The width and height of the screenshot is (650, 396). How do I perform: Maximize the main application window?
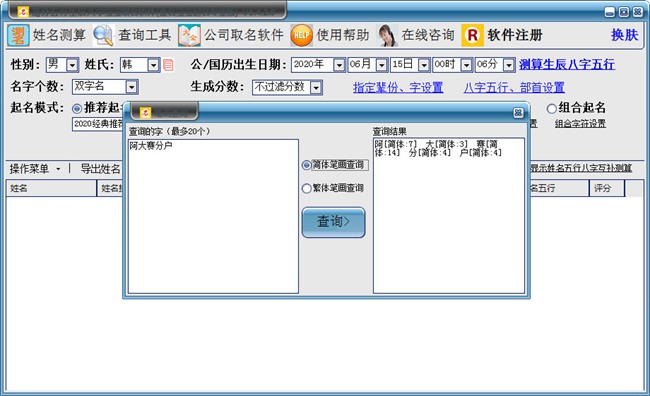(624, 12)
